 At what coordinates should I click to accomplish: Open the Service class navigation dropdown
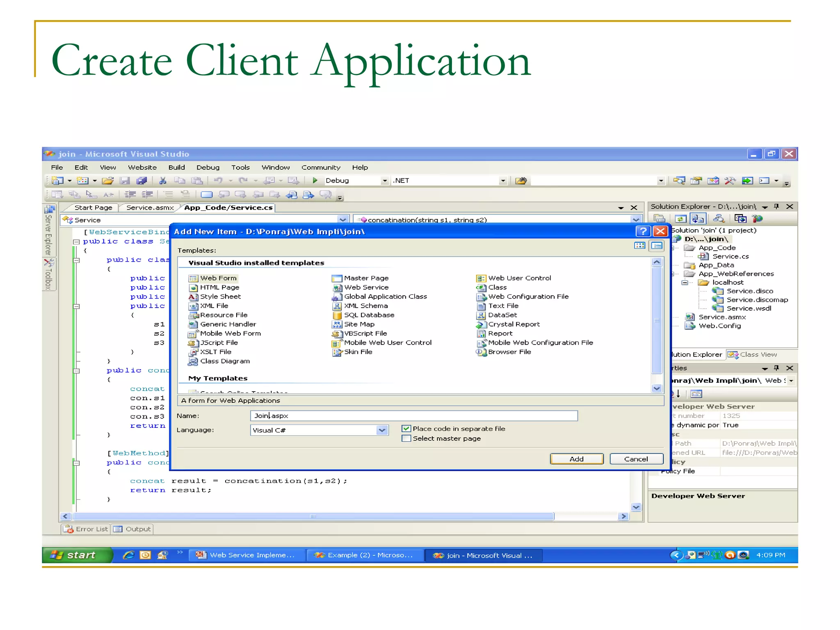coord(343,220)
